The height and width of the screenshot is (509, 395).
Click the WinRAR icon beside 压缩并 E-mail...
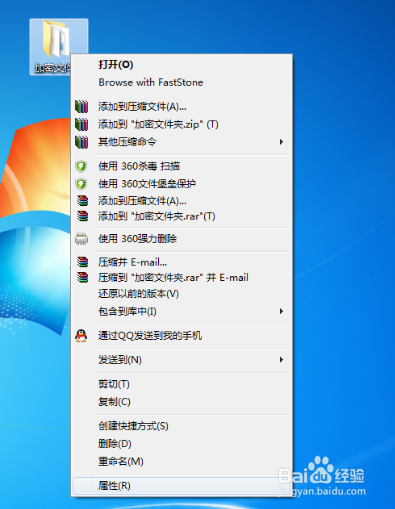coord(82,262)
